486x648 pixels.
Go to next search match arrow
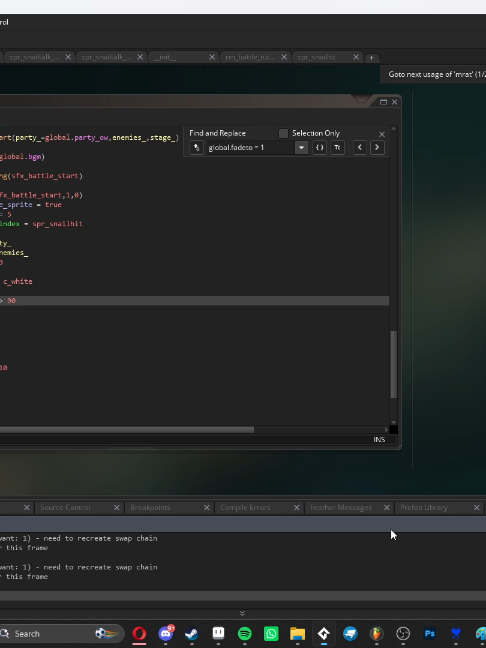pyautogui.click(x=377, y=148)
